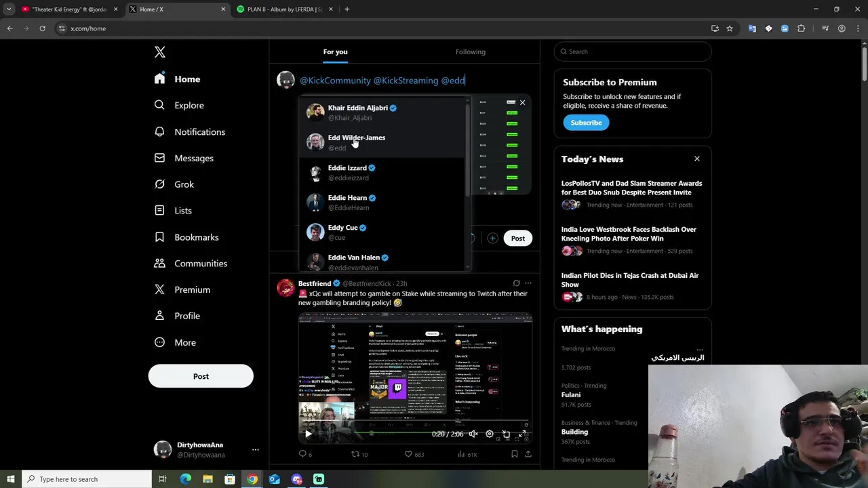Open account menu next to DirtyhowaAna
Image resolution: width=868 pixels, height=488 pixels.
pyautogui.click(x=255, y=449)
